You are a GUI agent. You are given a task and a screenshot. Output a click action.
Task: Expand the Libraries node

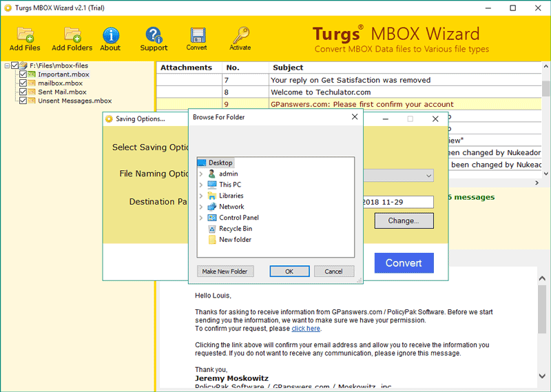click(x=201, y=196)
